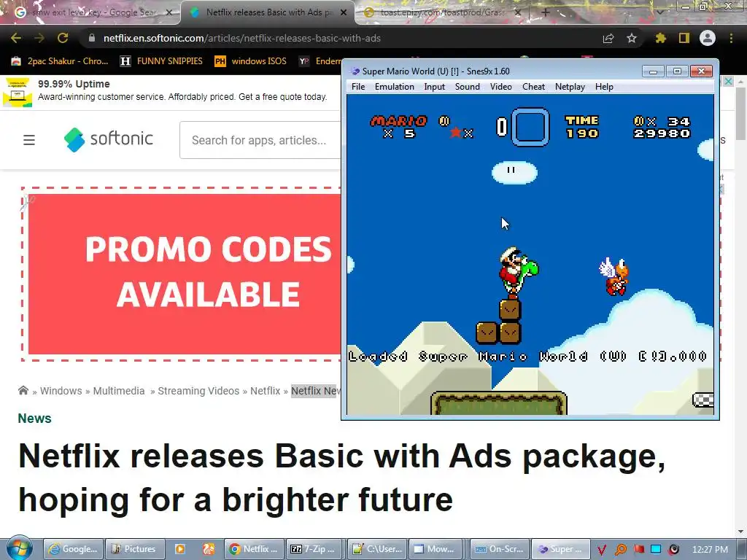The image size is (747, 560).
Task: Click the Softonic search input field
Action: pyautogui.click(x=260, y=140)
